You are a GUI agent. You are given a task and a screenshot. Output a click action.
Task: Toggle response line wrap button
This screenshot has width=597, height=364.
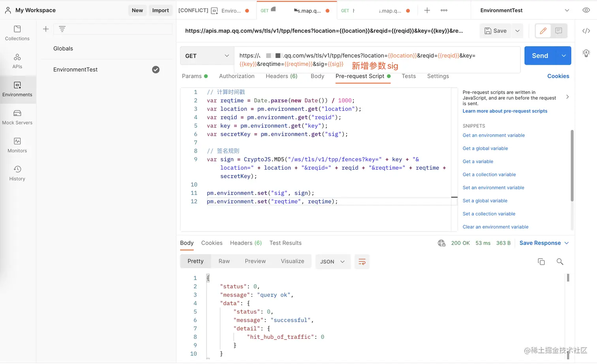362,261
